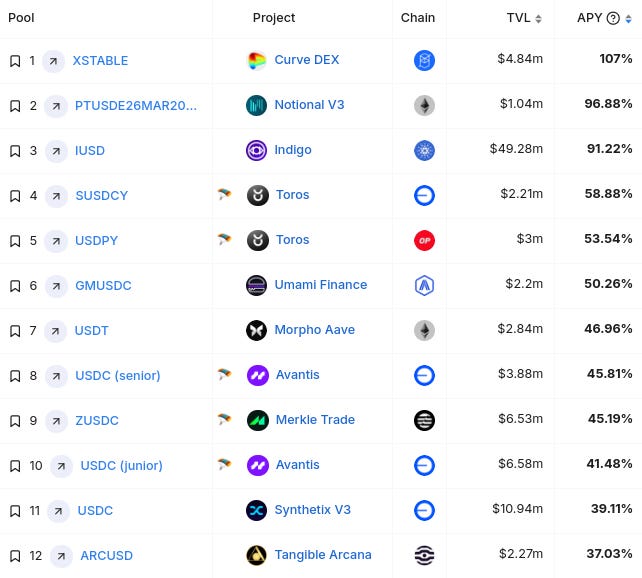
Task: Bookmark the USDPY pool
Action: (15, 241)
